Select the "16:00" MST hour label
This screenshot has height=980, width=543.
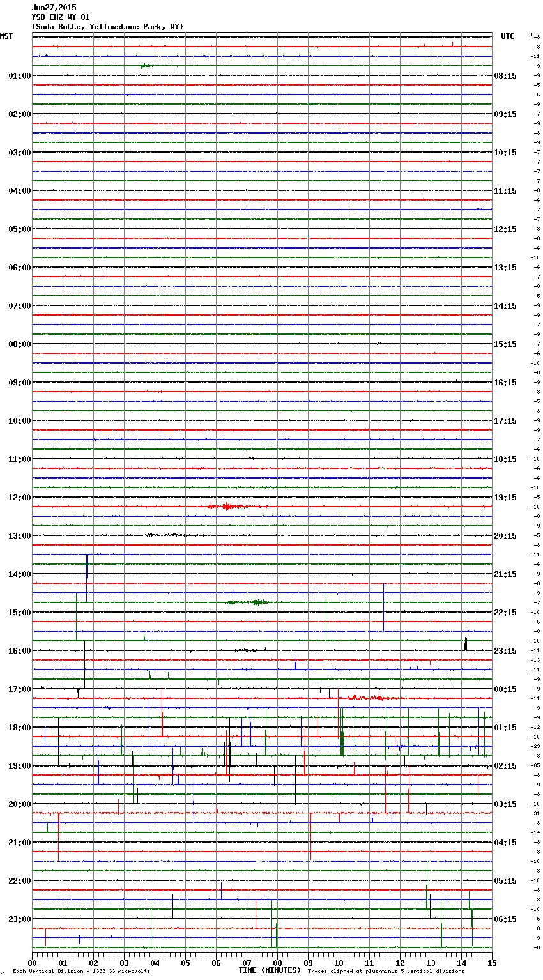[19, 651]
